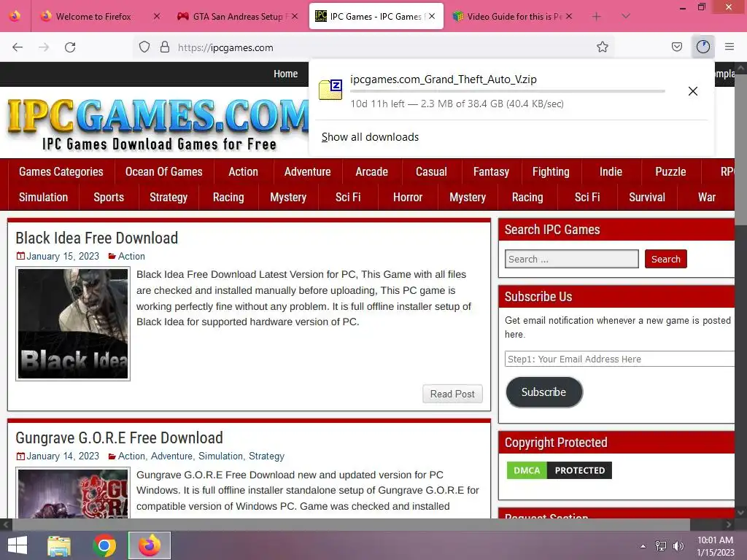Image resolution: width=747 pixels, height=560 pixels.
Task: Close the IPC Games tab
Action: click(432, 16)
